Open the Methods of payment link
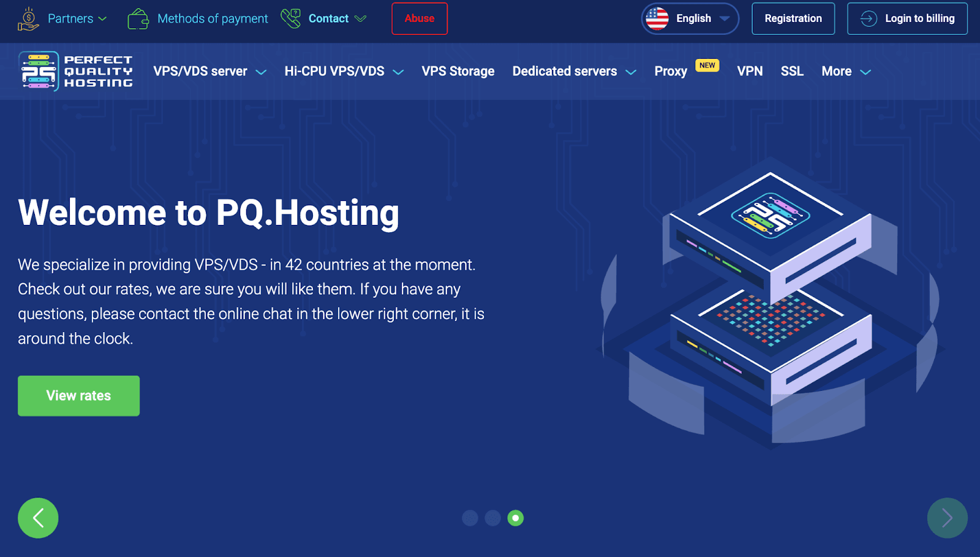Viewport: 980px width, 557px height. 213,19
